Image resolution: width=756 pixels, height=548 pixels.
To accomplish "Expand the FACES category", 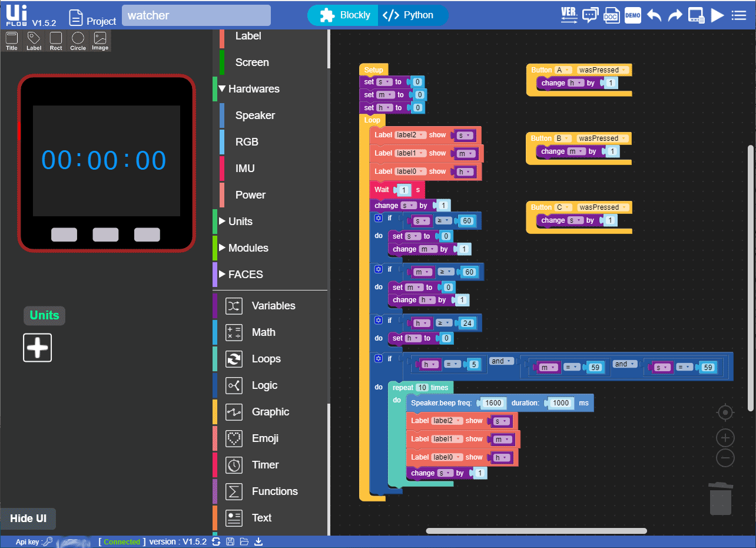I will tap(222, 274).
